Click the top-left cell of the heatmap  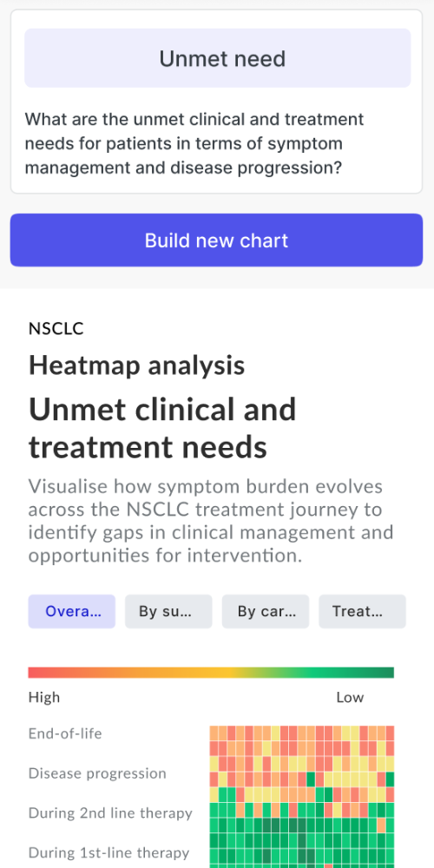[214, 733]
